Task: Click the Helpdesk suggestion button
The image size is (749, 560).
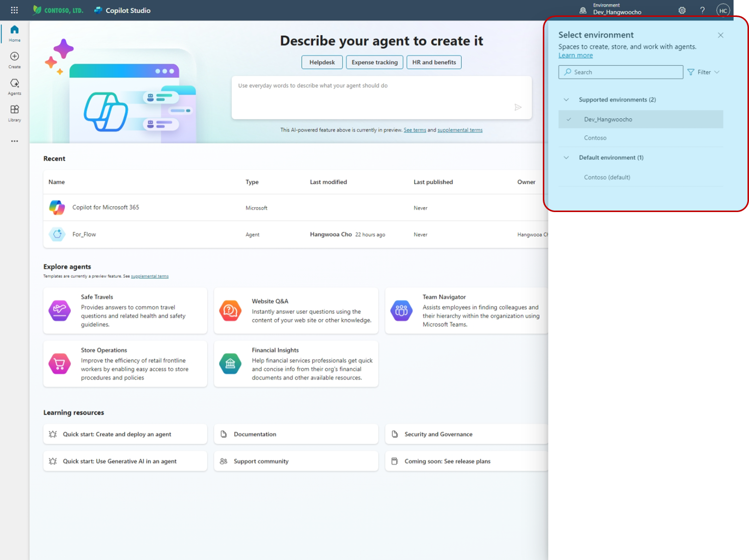Action: pos(322,62)
